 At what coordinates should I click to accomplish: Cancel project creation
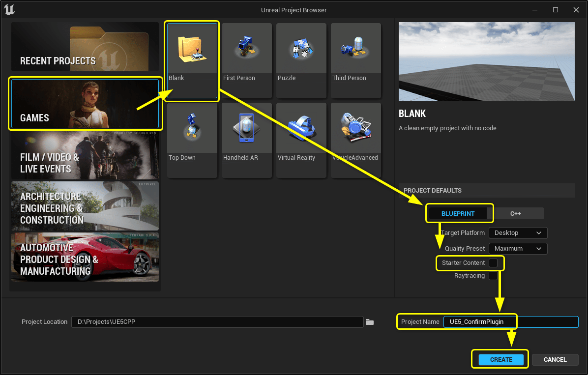point(555,360)
